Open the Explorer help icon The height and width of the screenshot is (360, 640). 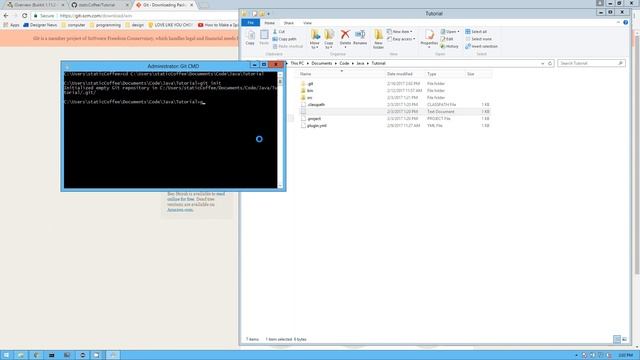[x=626, y=22]
